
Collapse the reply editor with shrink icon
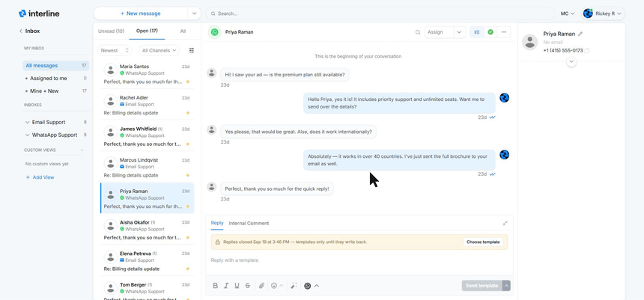point(505,223)
